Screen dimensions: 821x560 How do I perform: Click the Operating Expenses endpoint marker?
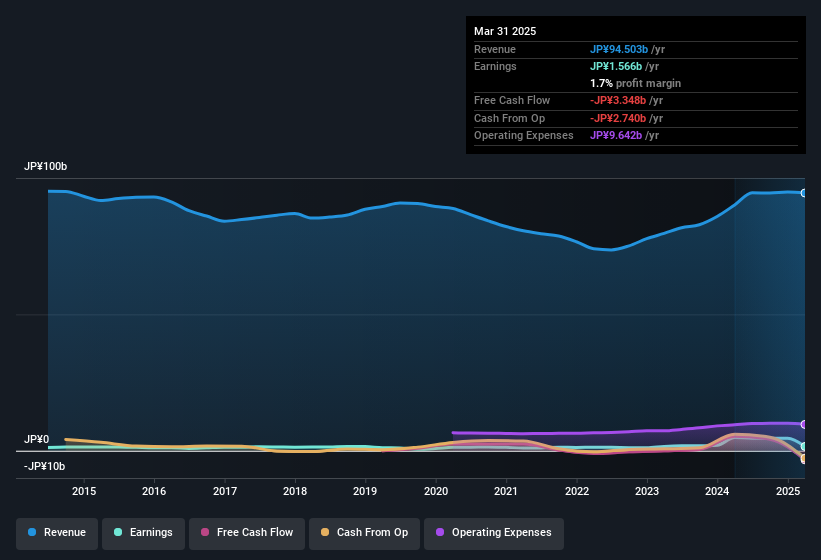803,424
